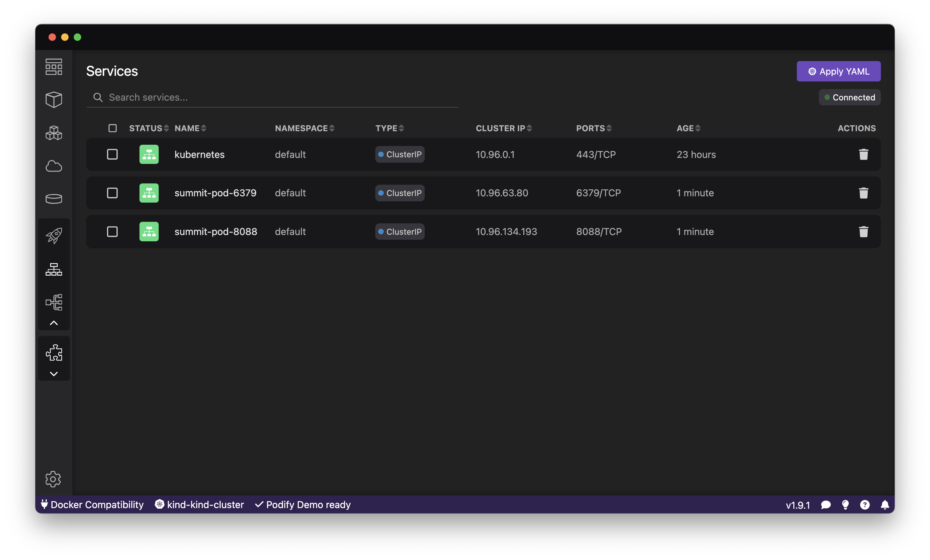Click ClusterIP type badge for kubernetes
This screenshot has height=560, width=930.
[x=400, y=154]
